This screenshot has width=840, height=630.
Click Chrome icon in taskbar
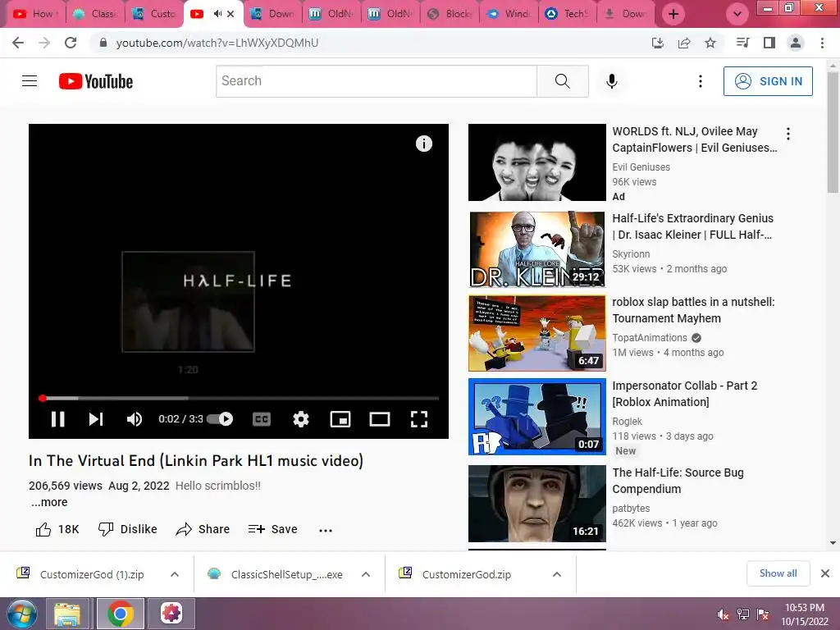coord(120,614)
